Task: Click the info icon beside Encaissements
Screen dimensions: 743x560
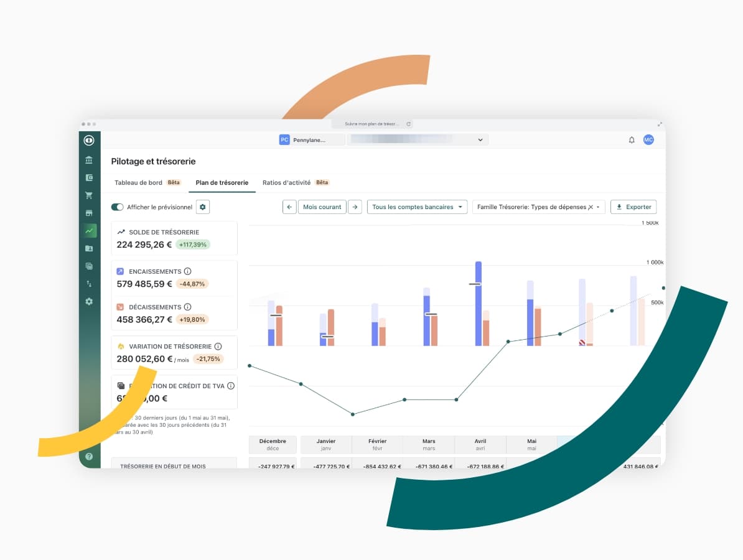Action: tap(188, 271)
